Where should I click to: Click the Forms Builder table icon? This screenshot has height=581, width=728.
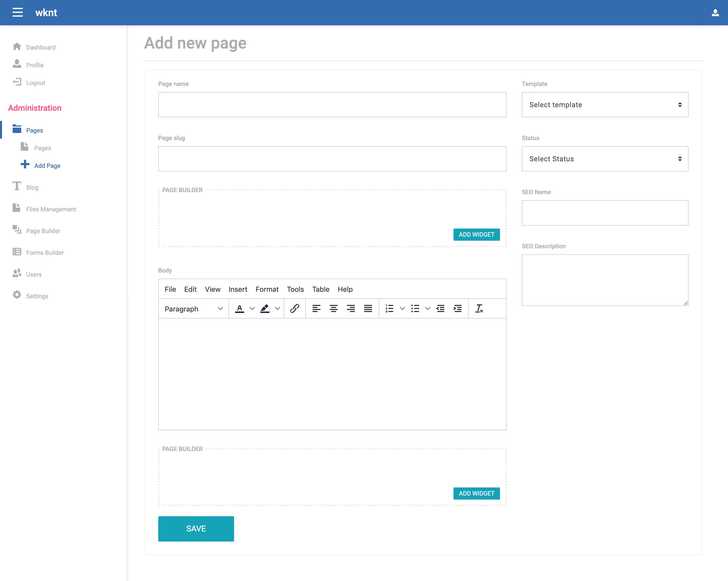17,252
